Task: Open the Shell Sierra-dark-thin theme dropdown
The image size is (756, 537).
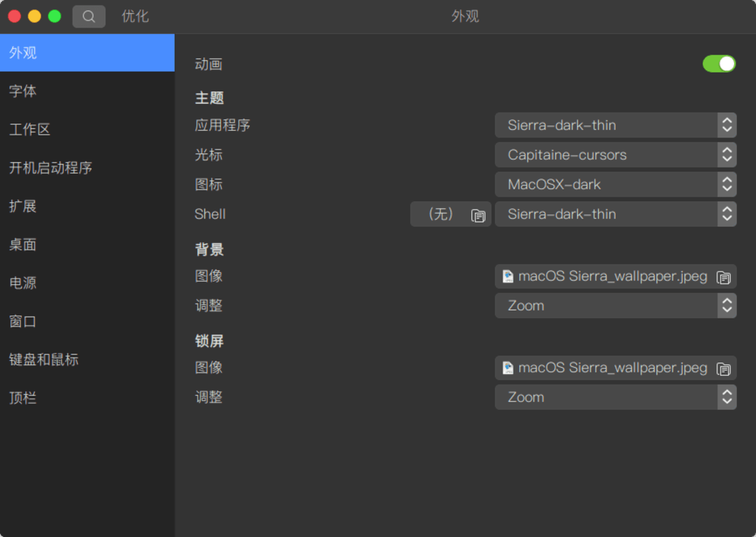Action: click(x=615, y=214)
